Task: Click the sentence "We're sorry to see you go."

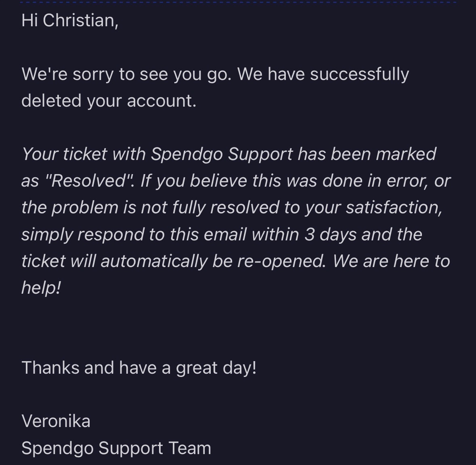Action: pyautogui.click(x=126, y=74)
